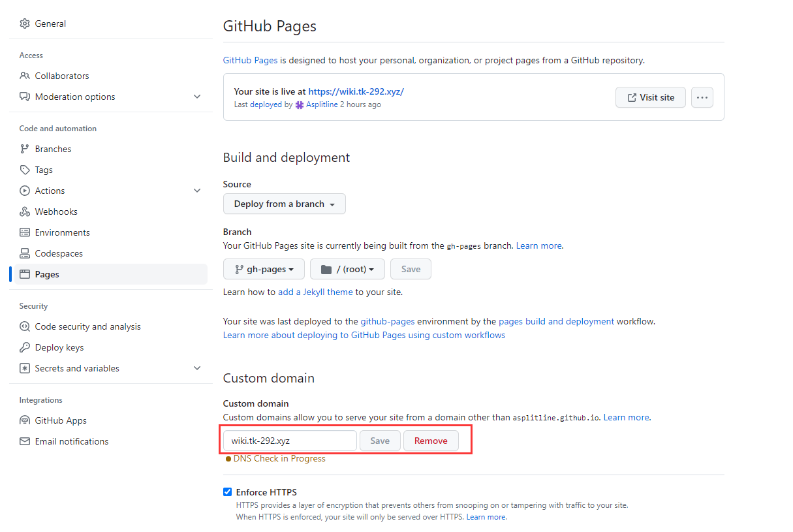This screenshot has width=793, height=532.
Task: Click the Asplitline avatar icon
Action: tap(300, 104)
